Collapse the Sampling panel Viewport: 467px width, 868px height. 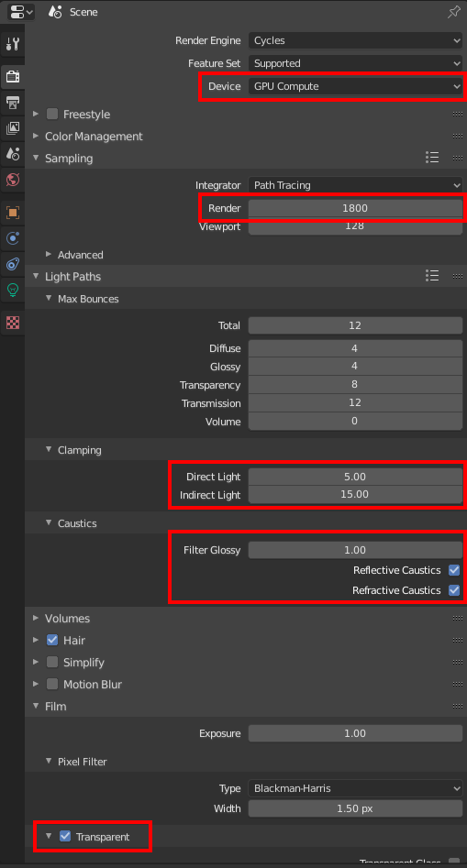[36, 158]
